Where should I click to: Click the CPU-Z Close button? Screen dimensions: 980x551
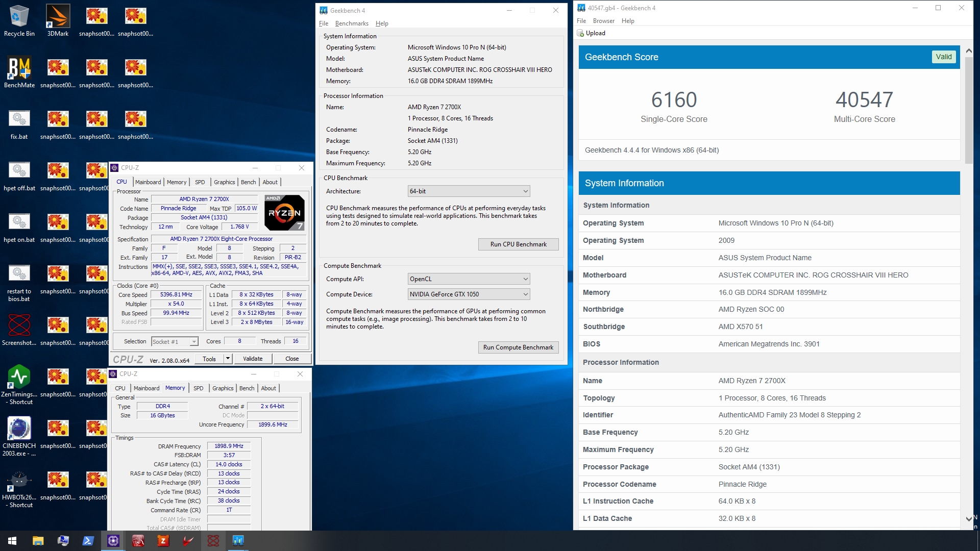(292, 359)
